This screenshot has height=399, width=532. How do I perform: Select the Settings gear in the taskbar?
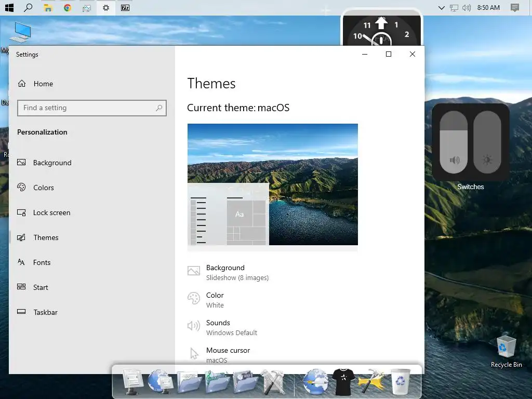106,7
